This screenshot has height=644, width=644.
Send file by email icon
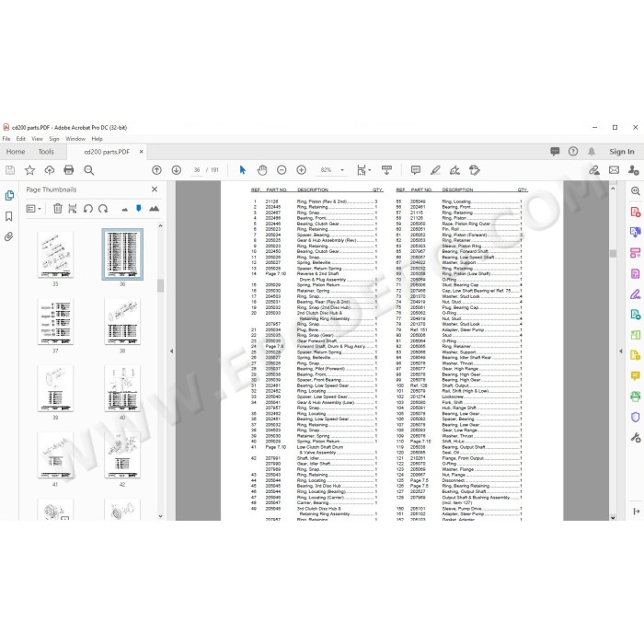(x=614, y=170)
